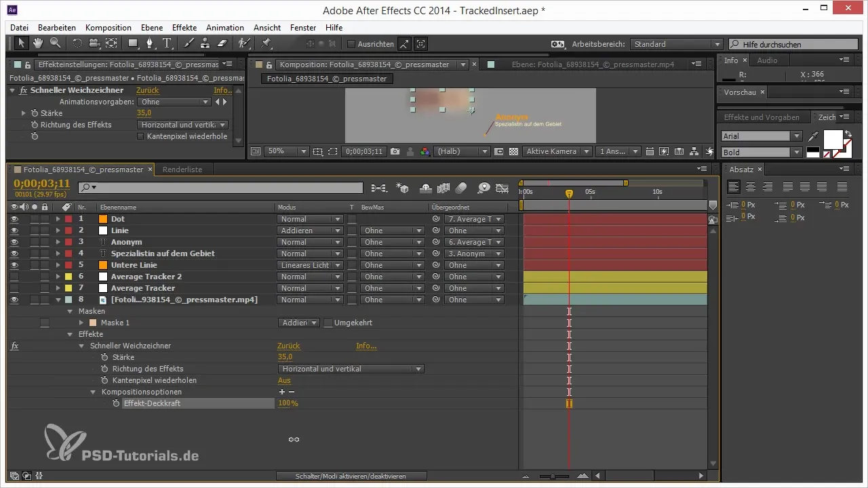Toggle the frame blending icon in timeline
The width and height of the screenshot is (868, 488).
(444, 188)
